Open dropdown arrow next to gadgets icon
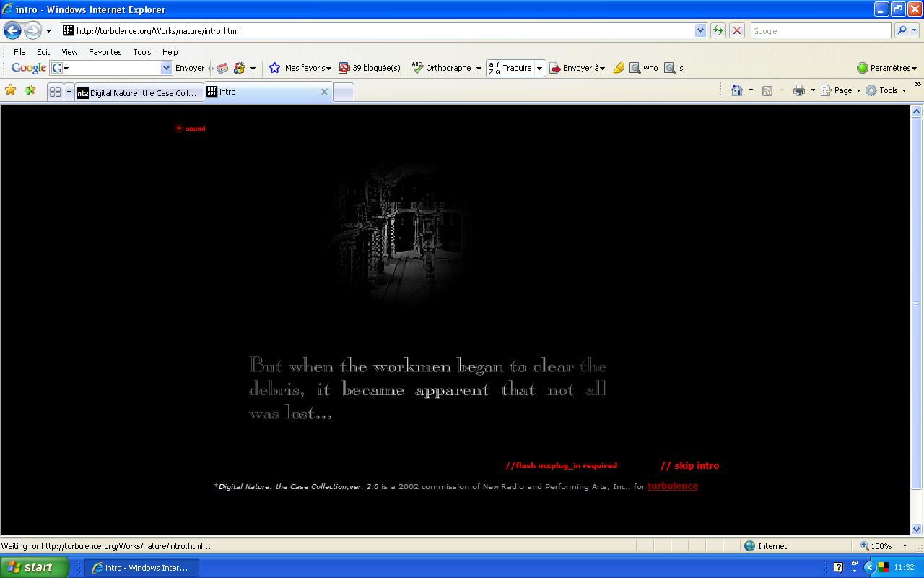Viewport: 924px width, 578px height. [x=253, y=69]
